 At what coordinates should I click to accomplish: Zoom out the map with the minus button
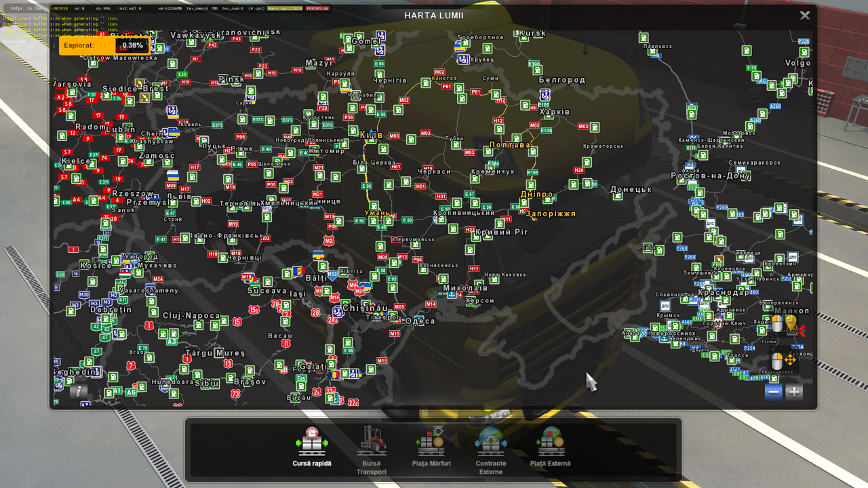click(774, 392)
